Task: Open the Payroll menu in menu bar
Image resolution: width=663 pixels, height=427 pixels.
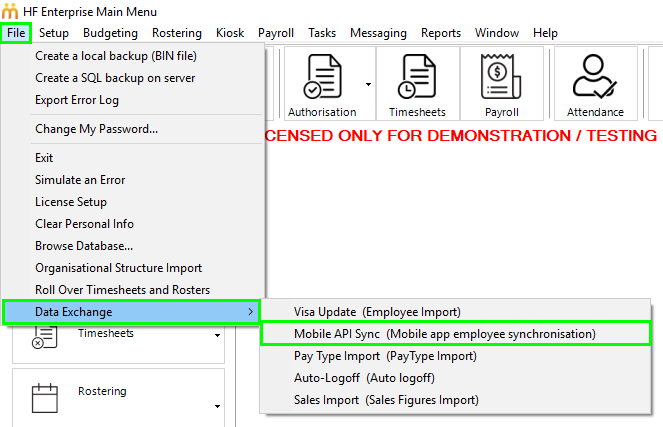Action: [276, 33]
